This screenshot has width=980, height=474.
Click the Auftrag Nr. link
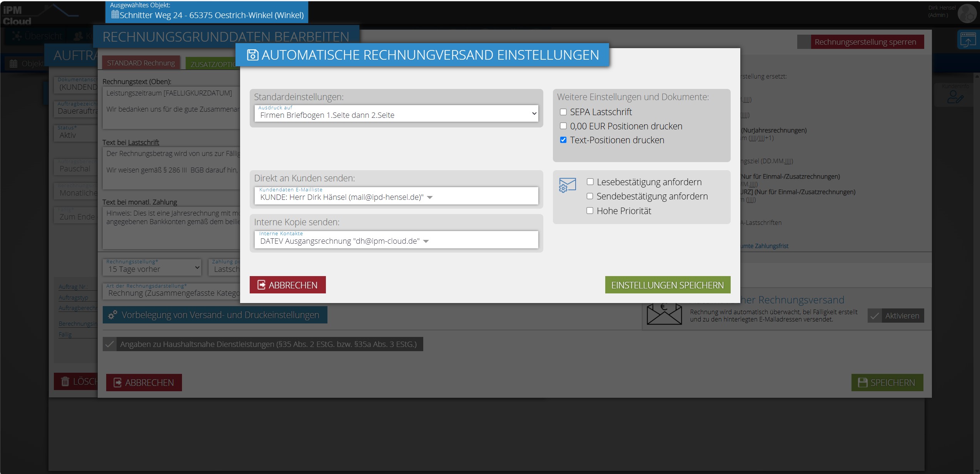coord(73,287)
